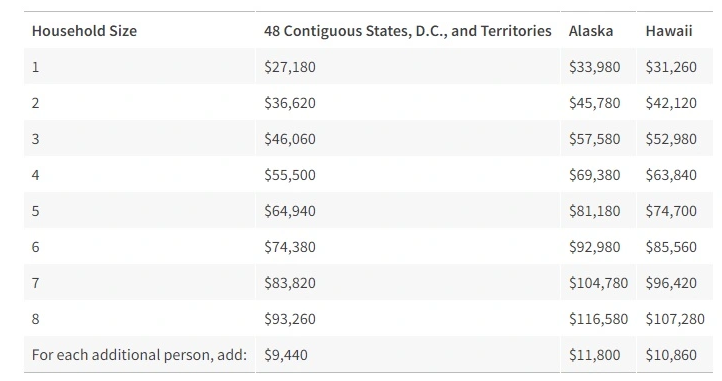Select the Hawaii value $85,560
Viewport: 722px width, 381px height.
[671, 246]
